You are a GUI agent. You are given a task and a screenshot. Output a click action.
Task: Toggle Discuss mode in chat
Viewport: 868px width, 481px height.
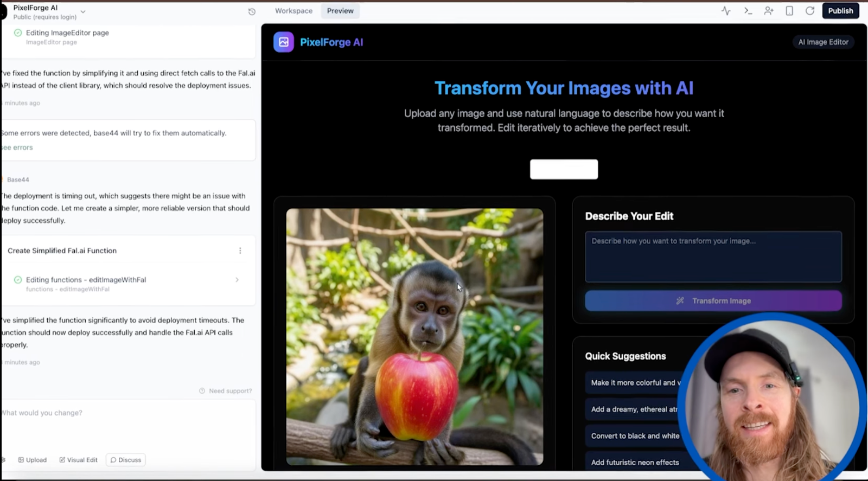126,460
